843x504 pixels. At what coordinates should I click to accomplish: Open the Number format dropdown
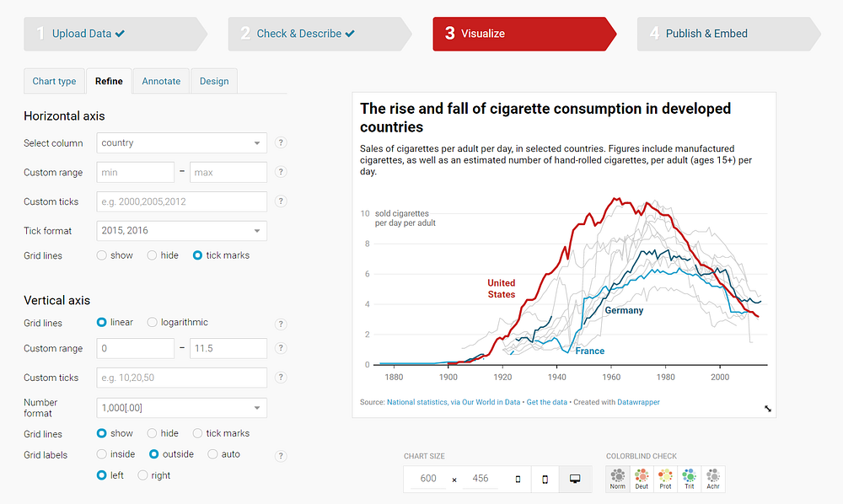tap(181, 407)
